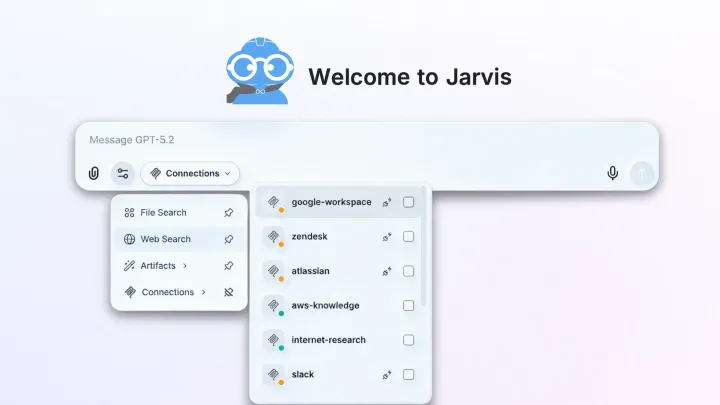Click Connections icon in tools menu

point(130,292)
